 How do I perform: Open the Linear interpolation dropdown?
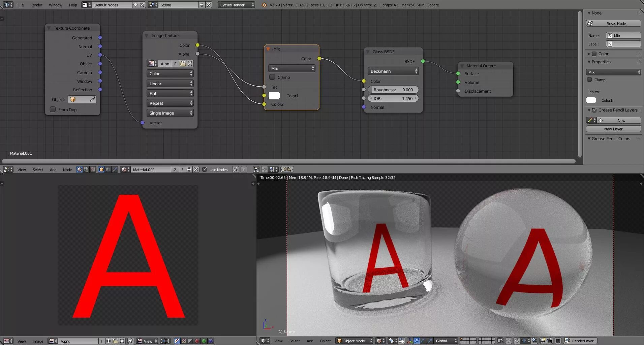(170, 84)
